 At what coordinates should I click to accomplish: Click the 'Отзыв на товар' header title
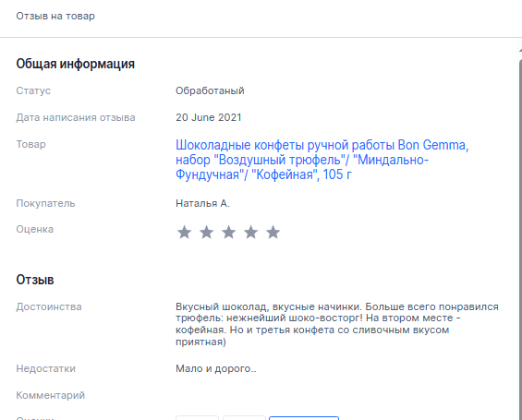pyautogui.click(x=55, y=16)
